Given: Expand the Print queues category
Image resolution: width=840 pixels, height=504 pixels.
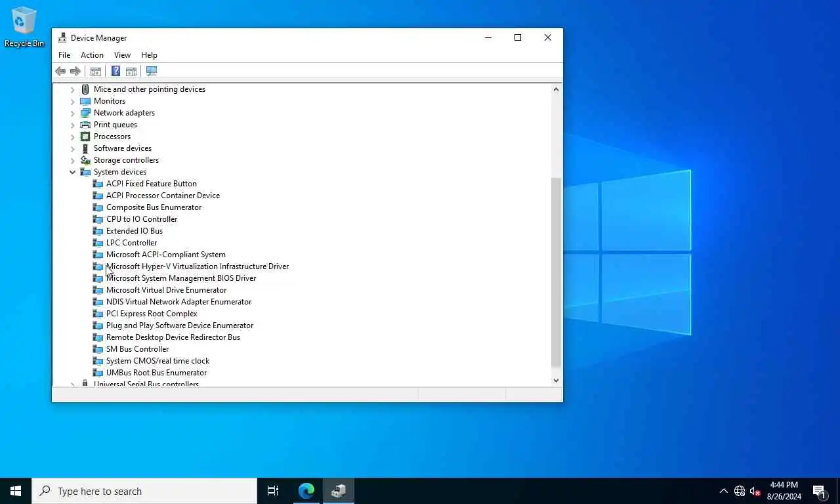Looking at the screenshot, I should (x=72, y=125).
